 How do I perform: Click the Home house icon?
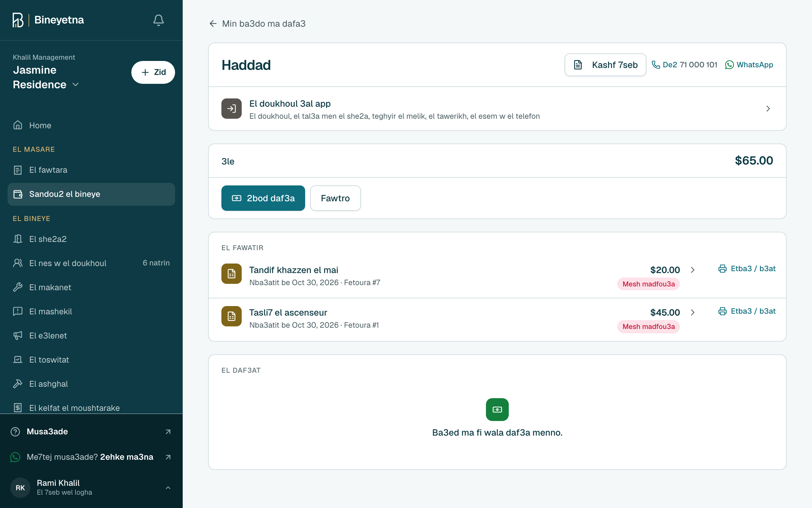pyautogui.click(x=18, y=125)
